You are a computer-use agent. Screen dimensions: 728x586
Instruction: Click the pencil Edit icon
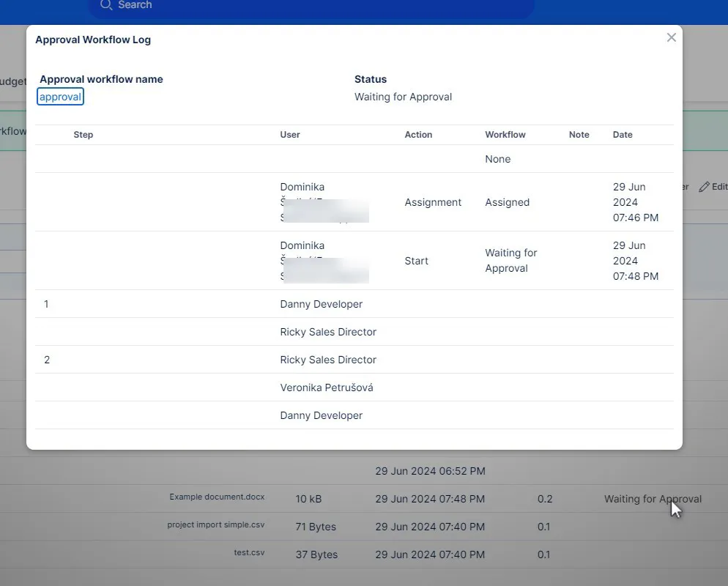[x=705, y=187]
